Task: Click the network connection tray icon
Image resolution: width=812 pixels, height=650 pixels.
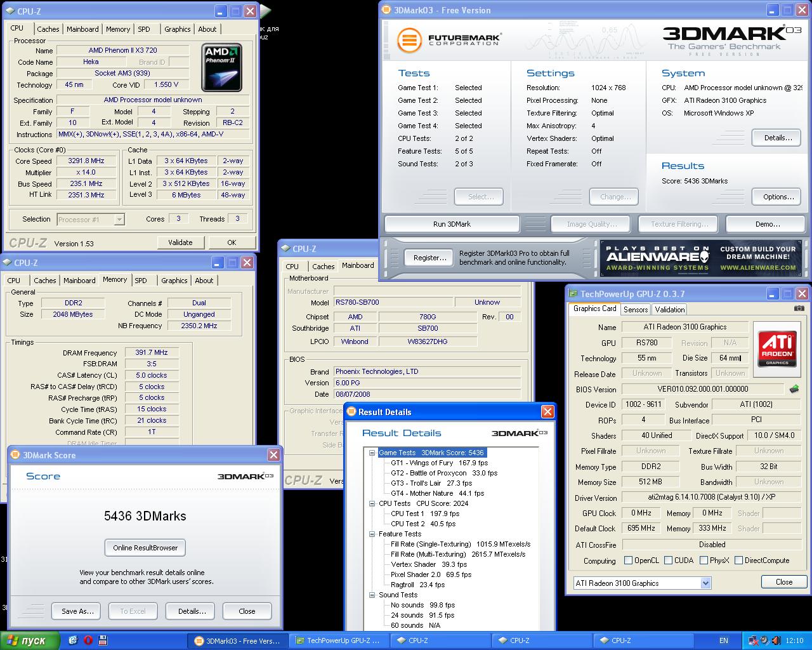Action: point(754,640)
